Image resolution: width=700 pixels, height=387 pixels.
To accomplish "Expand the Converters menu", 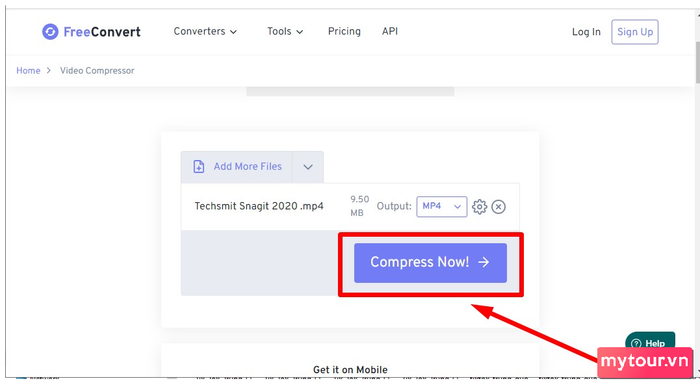I will coord(205,31).
